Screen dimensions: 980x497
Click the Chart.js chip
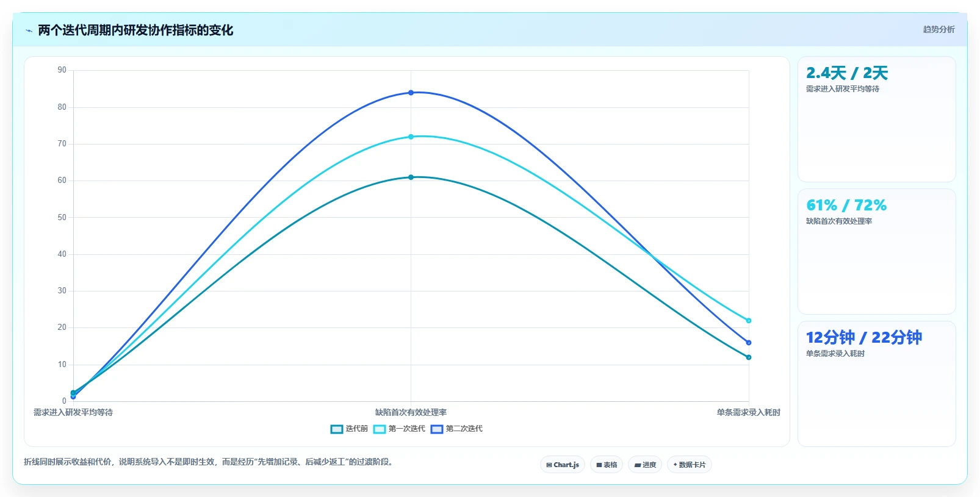[x=563, y=465]
